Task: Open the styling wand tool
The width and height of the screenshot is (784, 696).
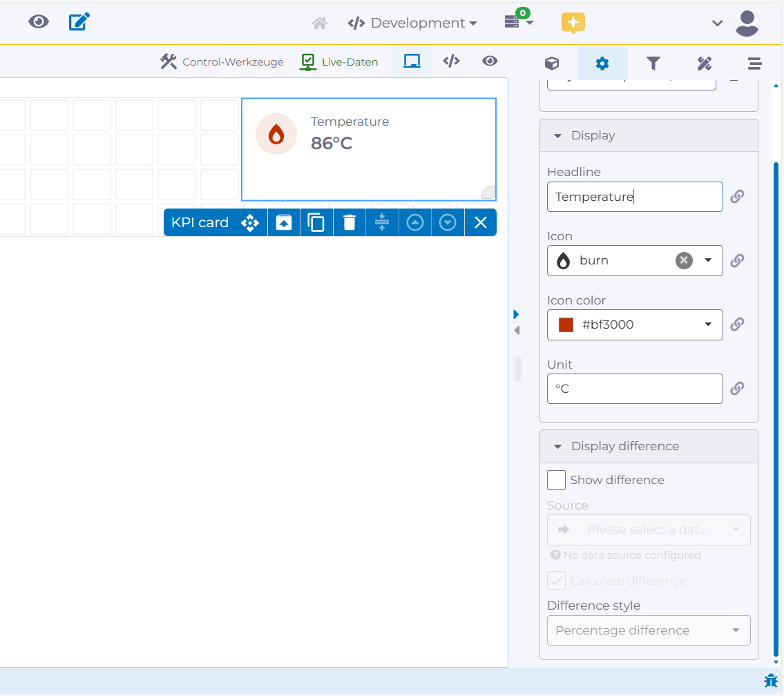Action: click(x=705, y=63)
